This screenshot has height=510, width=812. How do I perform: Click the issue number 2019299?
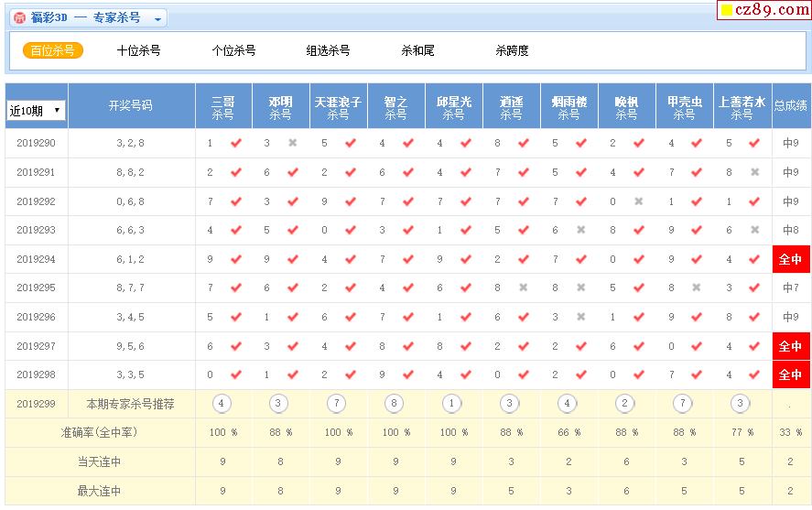point(37,404)
